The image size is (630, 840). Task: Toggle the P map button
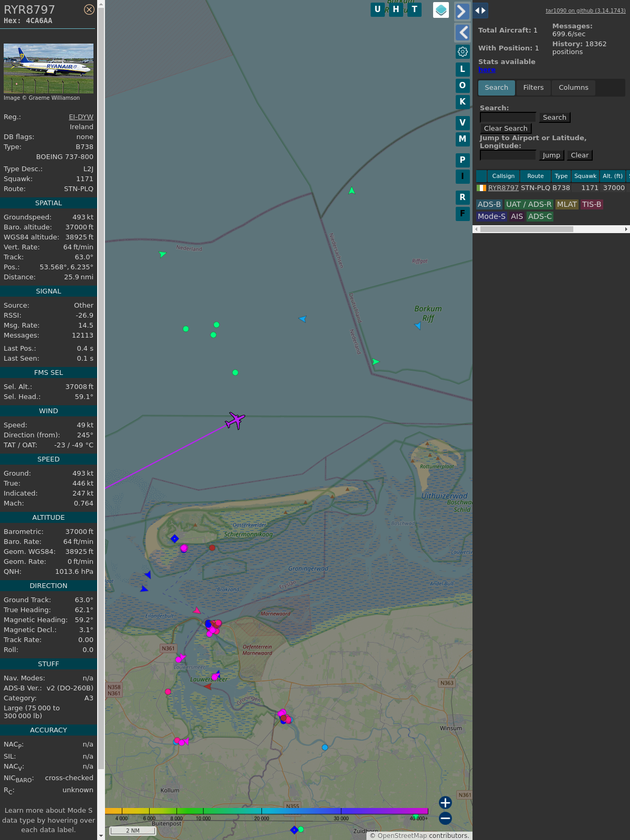pos(463,160)
